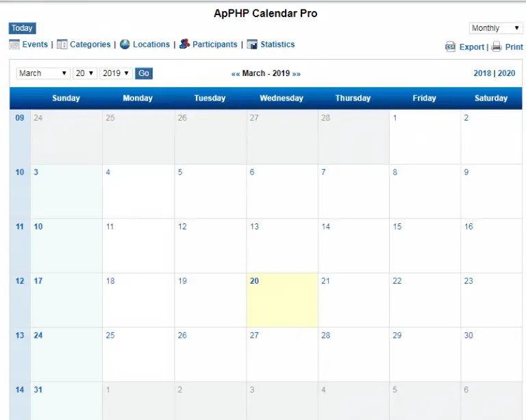Select Monday March 4
526x420 pixels.
(138, 191)
